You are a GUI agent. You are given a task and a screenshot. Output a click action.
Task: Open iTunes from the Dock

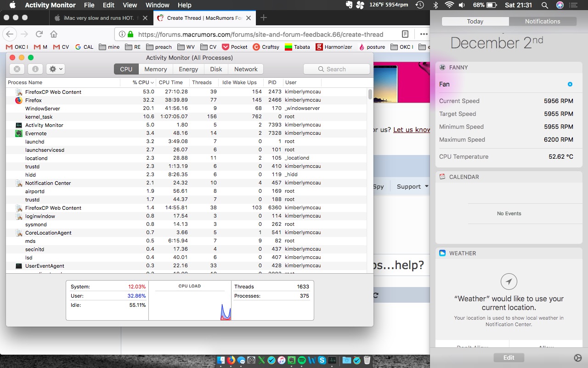click(282, 361)
